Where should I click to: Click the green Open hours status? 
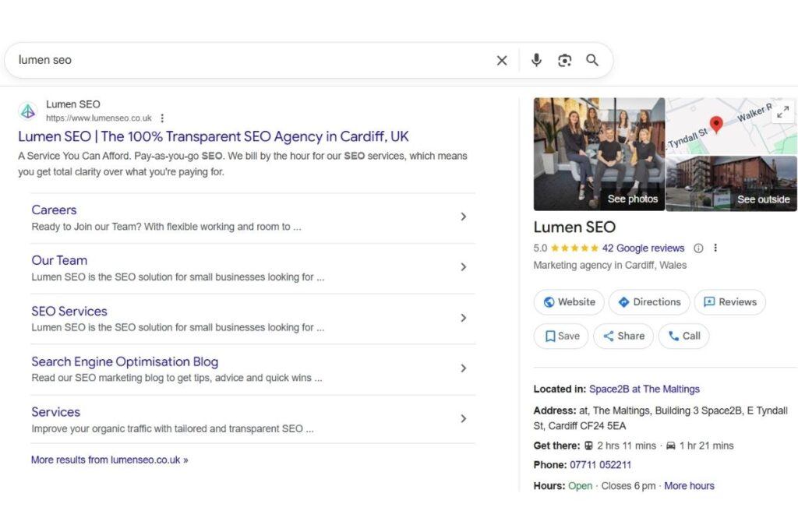pos(580,486)
